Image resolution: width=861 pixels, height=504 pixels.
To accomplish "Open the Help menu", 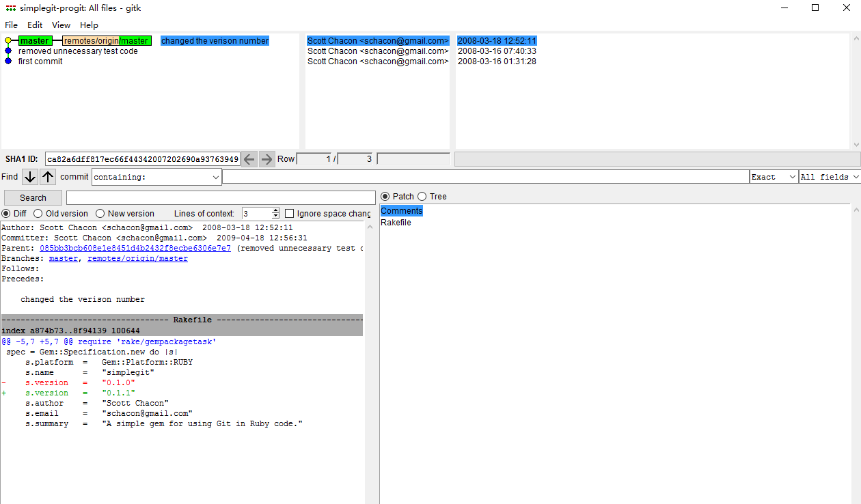I will coord(90,25).
